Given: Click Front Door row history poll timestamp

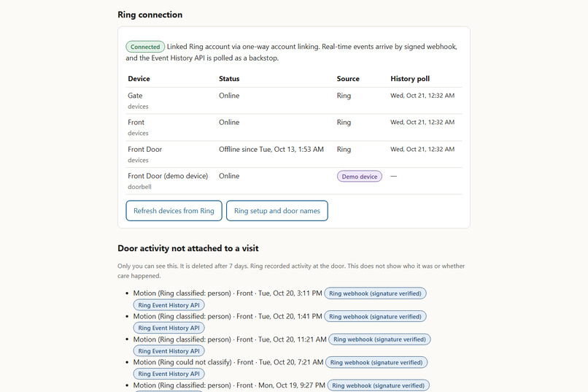Looking at the screenshot, I should [x=422, y=150].
